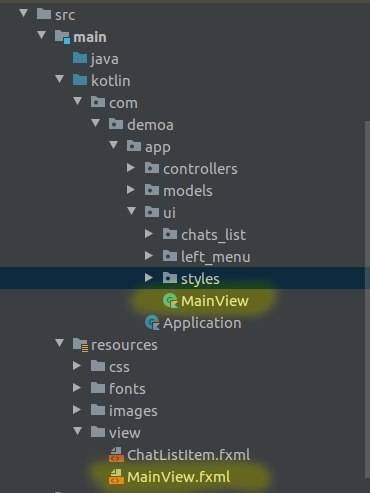The height and width of the screenshot is (493, 370).
Task: Select the controllers package label
Action: (200, 169)
